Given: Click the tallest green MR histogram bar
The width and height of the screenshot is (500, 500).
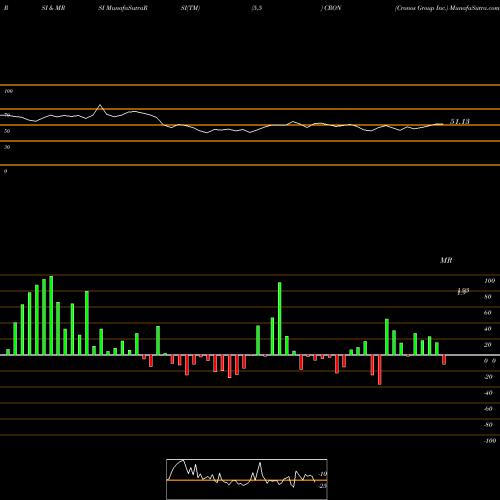Looking at the screenshot, I should [x=51, y=315].
